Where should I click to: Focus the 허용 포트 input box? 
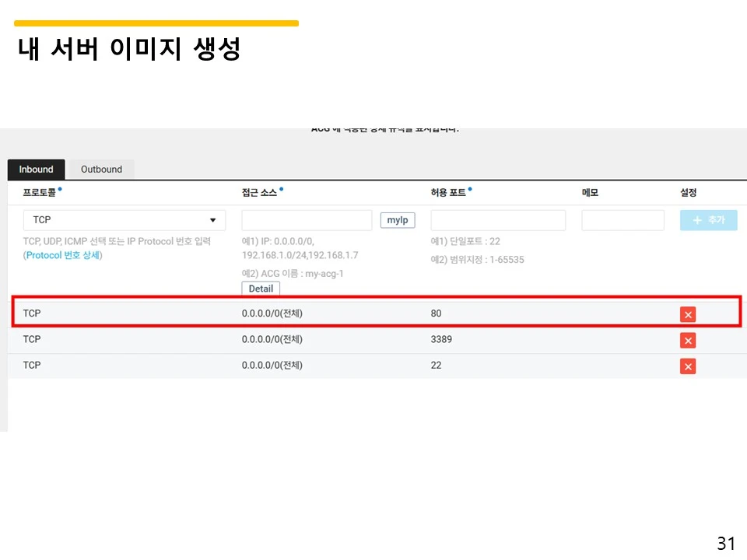click(x=498, y=219)
